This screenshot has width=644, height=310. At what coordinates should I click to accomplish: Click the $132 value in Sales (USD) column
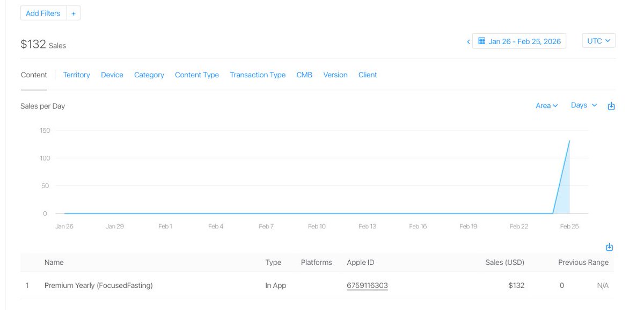pos(516,286)
